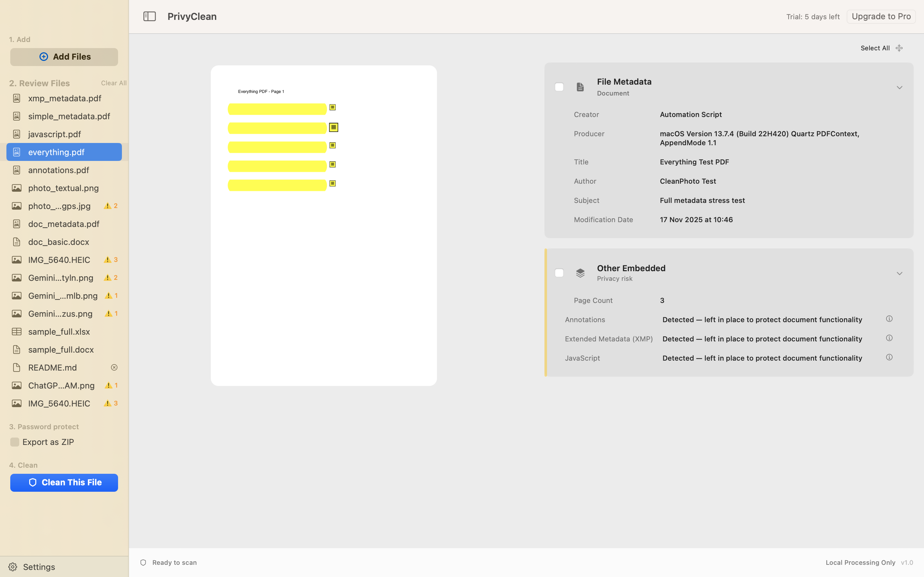Click Clear All link

[x=113, y=83]
